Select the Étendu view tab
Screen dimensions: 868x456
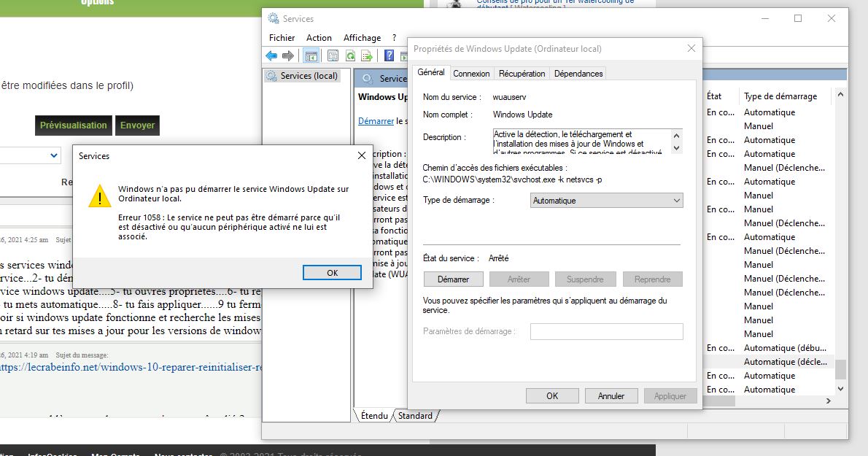(x=374, y=416)
